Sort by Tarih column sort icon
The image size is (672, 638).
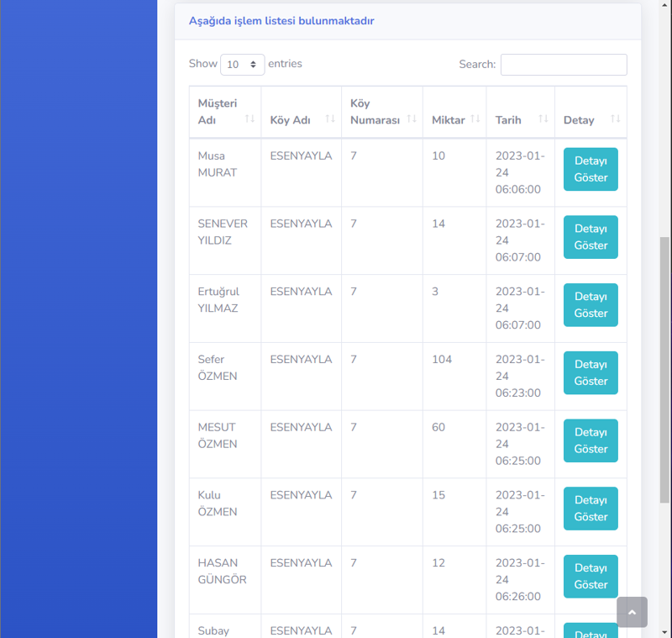coord(543,119)
